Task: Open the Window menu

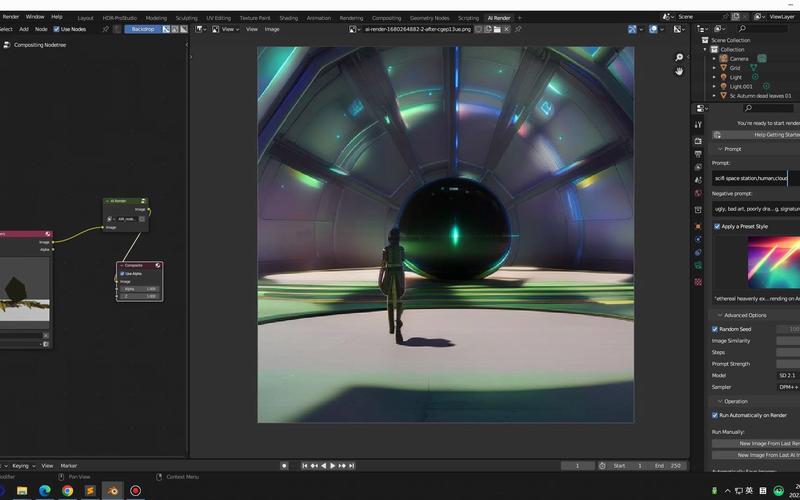Action: (35, 17)
